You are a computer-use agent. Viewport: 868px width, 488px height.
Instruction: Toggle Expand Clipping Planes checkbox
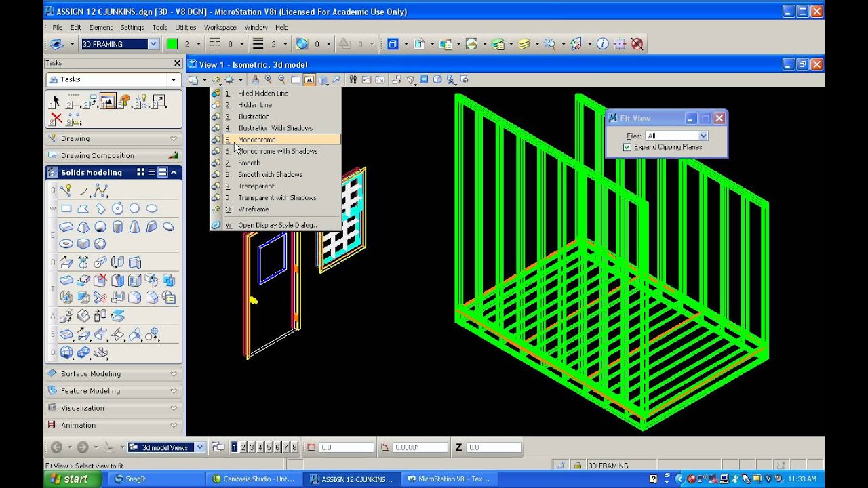coord(627,147)
